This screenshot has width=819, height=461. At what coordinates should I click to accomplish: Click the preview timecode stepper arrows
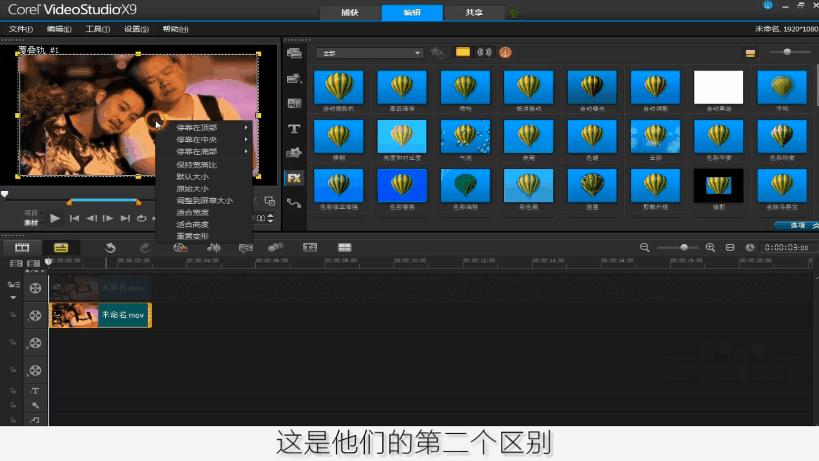[270, 218]
